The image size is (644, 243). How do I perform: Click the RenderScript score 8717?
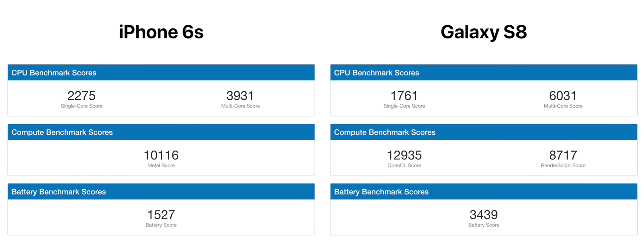point(563,155)
